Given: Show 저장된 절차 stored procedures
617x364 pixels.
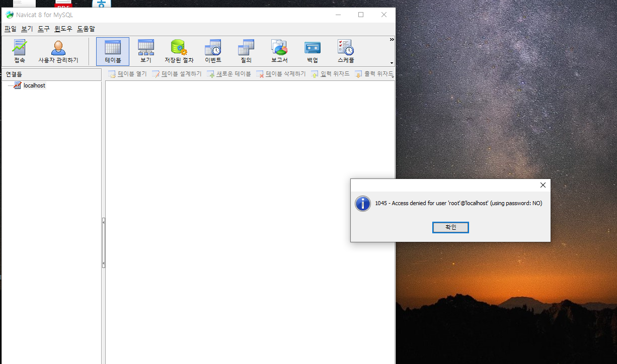Looking at the screenshot, I should [x=179, y=51].
